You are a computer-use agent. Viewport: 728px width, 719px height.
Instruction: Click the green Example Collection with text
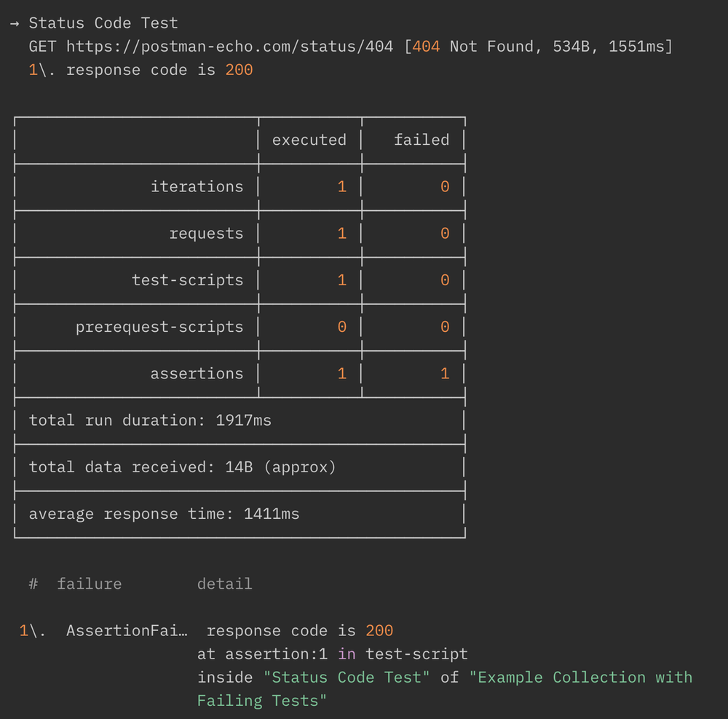[x=580, y=677]
